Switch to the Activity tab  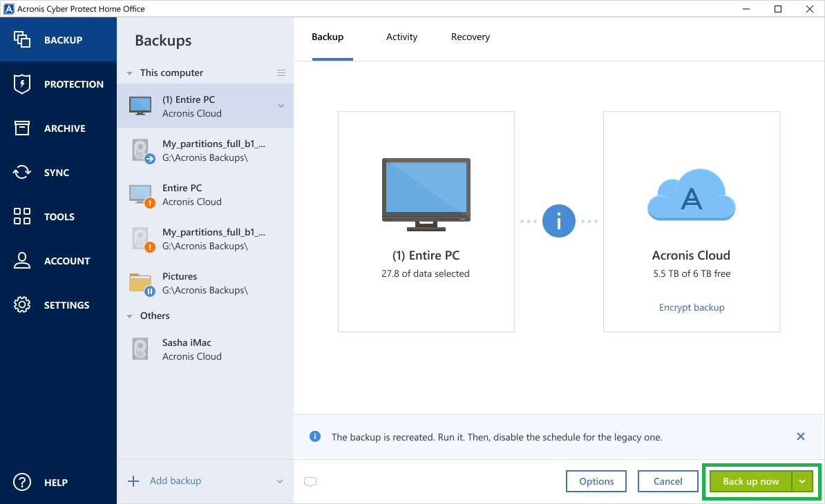[x=401, y=37]
